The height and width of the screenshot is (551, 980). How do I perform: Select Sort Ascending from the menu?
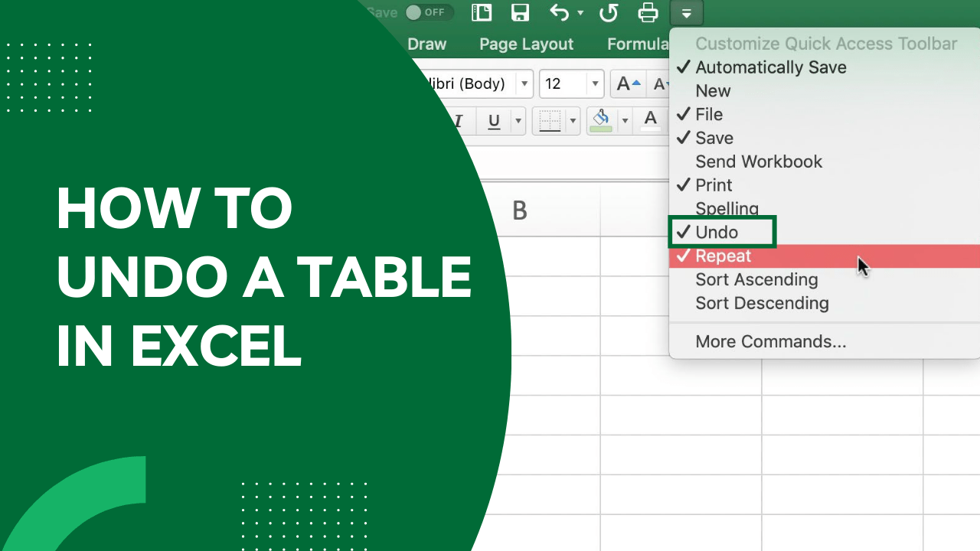click(x=756, y=279)
